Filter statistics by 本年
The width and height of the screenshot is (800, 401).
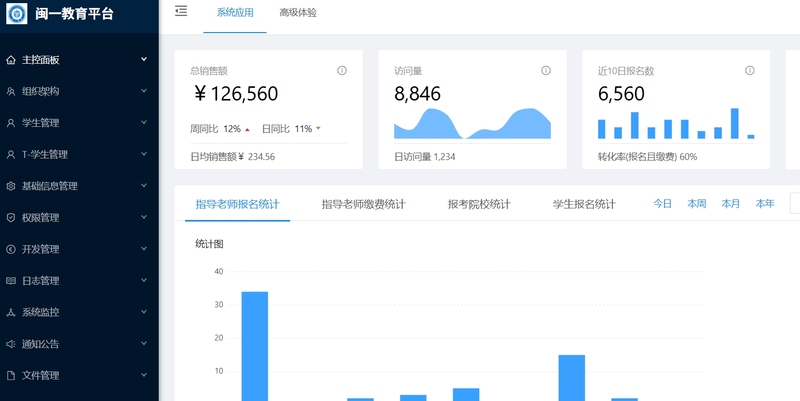765,204
